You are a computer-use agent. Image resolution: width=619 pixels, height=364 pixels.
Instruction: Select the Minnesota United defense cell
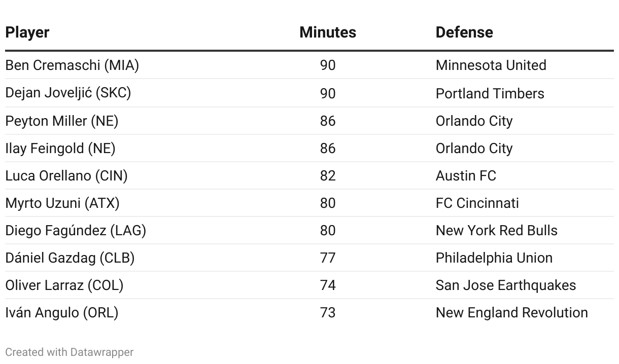pyautogui.click(x=491, y=65)
